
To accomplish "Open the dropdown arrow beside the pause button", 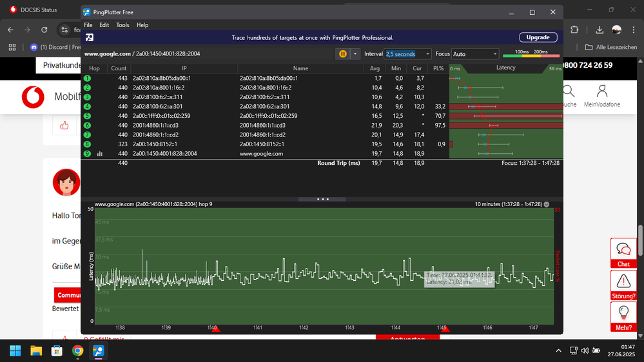I will (355, 53).
